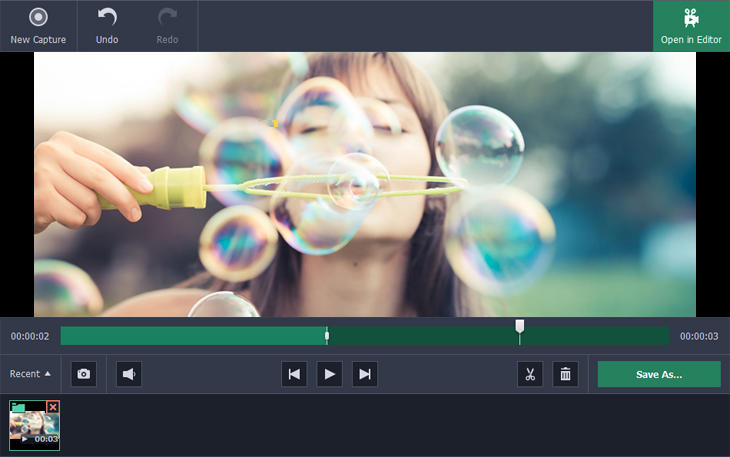Cut the clip with scissors tool

tap(530, 374)
